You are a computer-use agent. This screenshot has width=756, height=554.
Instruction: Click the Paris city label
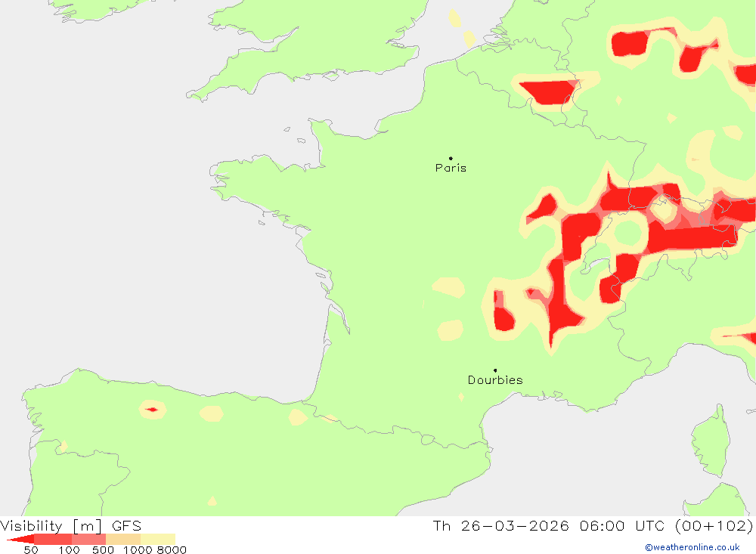click(451, 168)
